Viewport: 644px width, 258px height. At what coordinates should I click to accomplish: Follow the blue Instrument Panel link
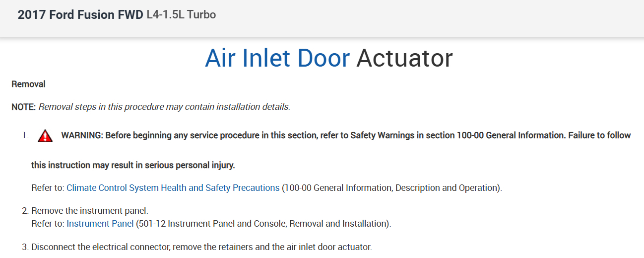(100, 224)
